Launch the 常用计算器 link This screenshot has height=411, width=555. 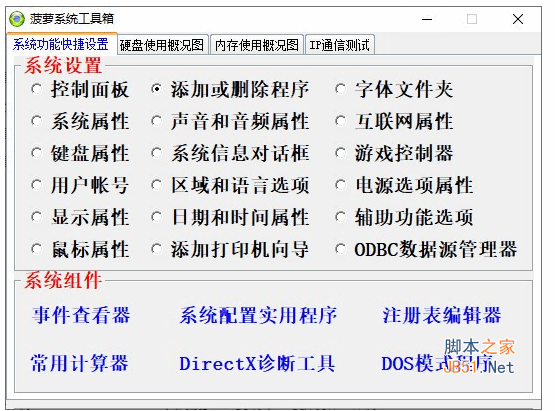[x=79, y=363]
